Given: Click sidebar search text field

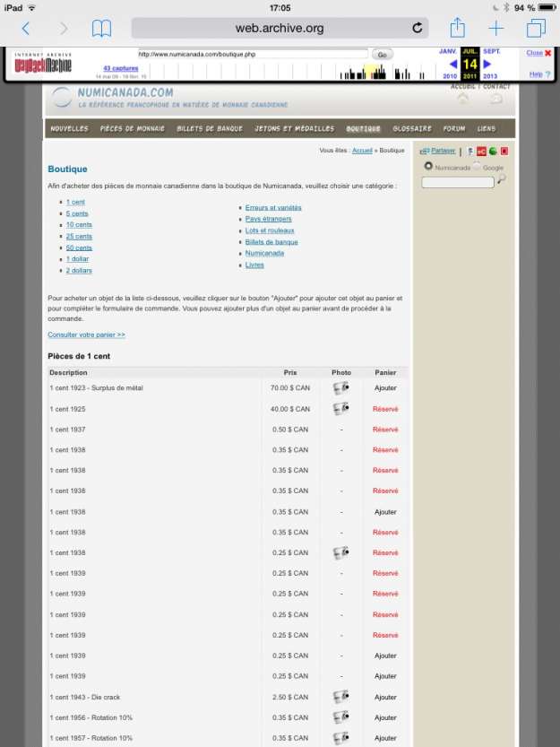Looking at the screenshot, I should coord(458,182).
